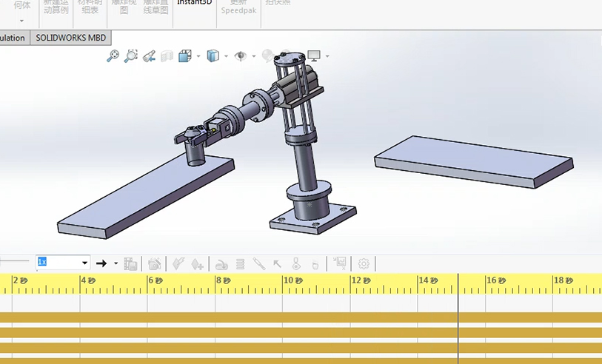Click the 2 秒 mark on timeline ruler
The image size is (602, 364).
20,280
